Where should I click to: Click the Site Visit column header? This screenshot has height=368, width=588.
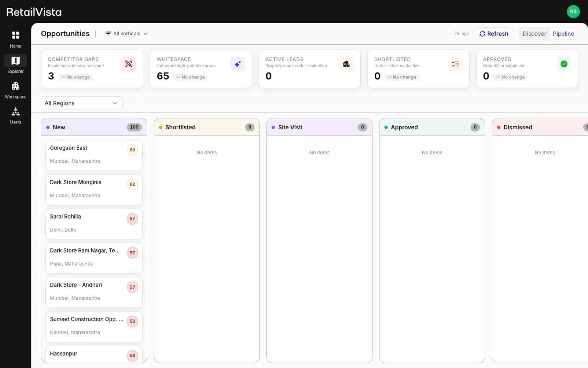coord(319,127)
